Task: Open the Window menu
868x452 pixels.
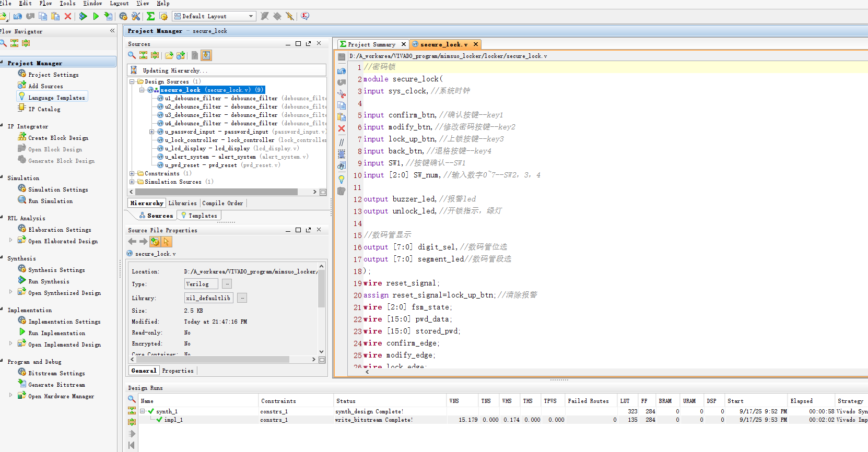Action: coord(92,3)
